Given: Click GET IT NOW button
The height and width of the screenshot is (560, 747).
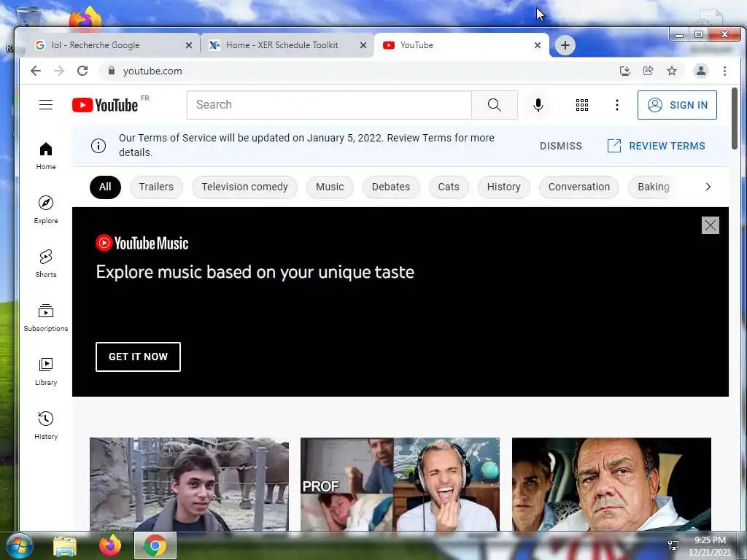Looking at the screenshot, I should click(138, 357).
